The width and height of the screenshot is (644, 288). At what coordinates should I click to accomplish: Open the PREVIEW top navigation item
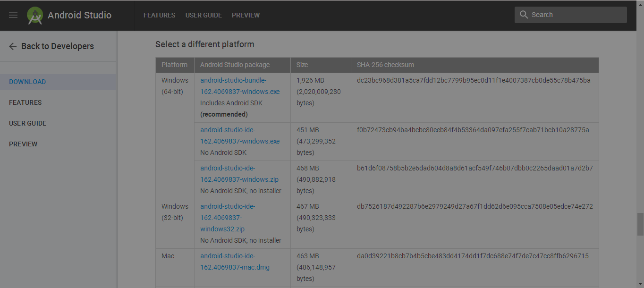tap(246, 15)
